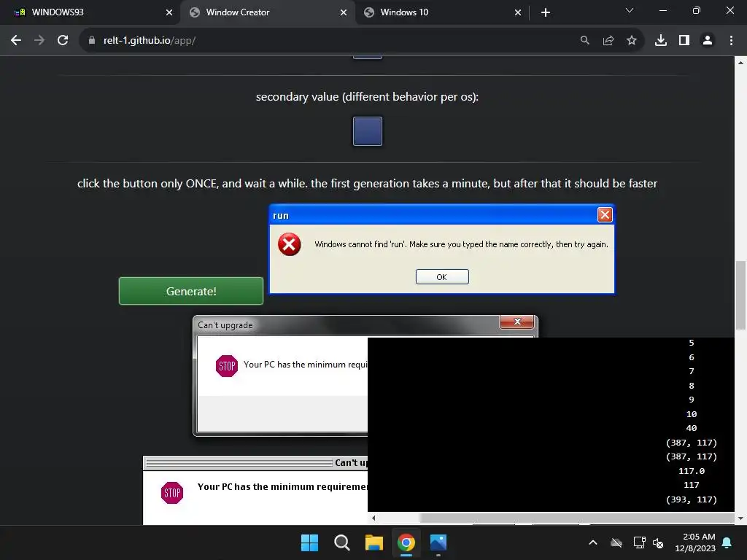Click the STOP icon in Vista-style window
The height and width of the screenshot is (560, 747).
coord(227,366)
